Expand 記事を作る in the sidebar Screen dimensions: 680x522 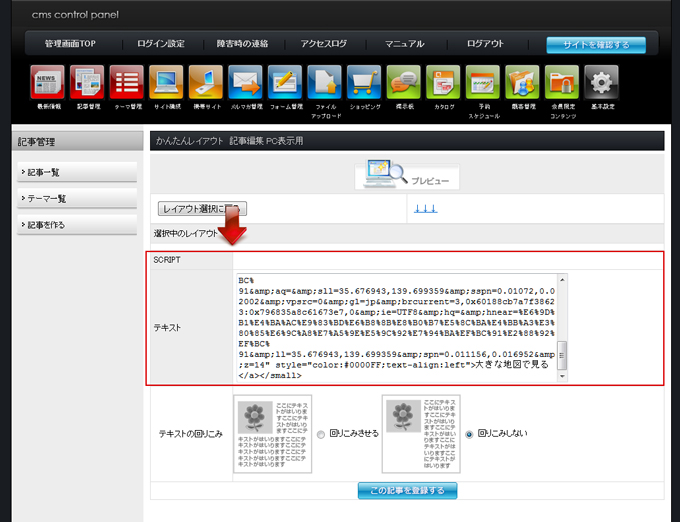pyautogui.click(x=76, y=224)
